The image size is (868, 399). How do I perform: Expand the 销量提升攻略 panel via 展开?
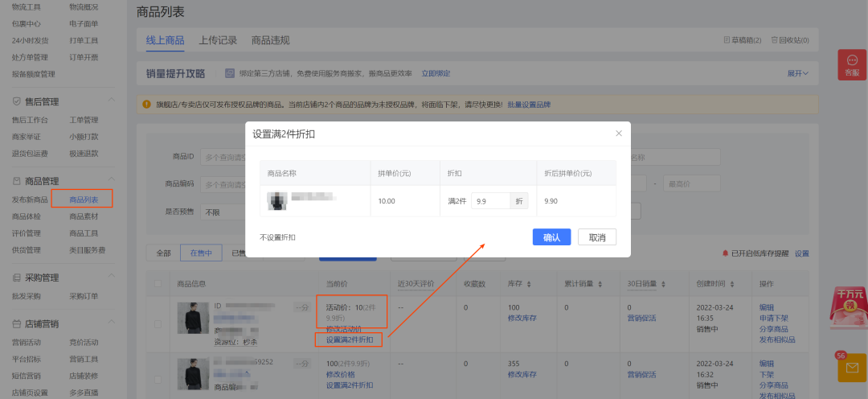798,73
